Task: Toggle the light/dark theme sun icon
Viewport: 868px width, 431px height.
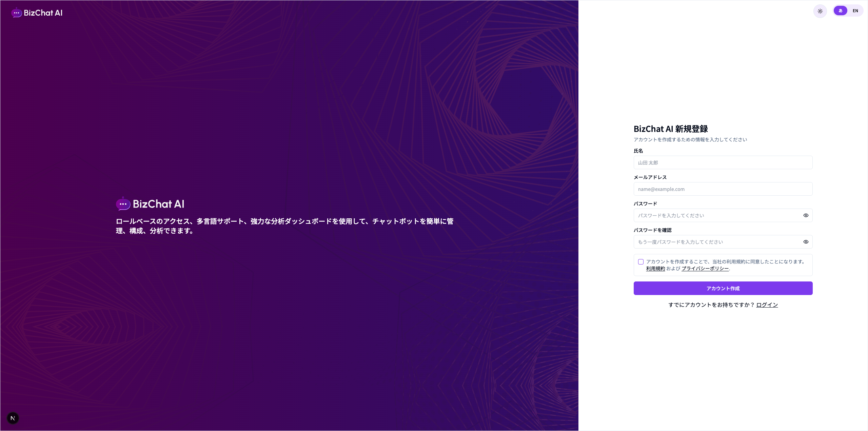Action: tap(820, 11)
